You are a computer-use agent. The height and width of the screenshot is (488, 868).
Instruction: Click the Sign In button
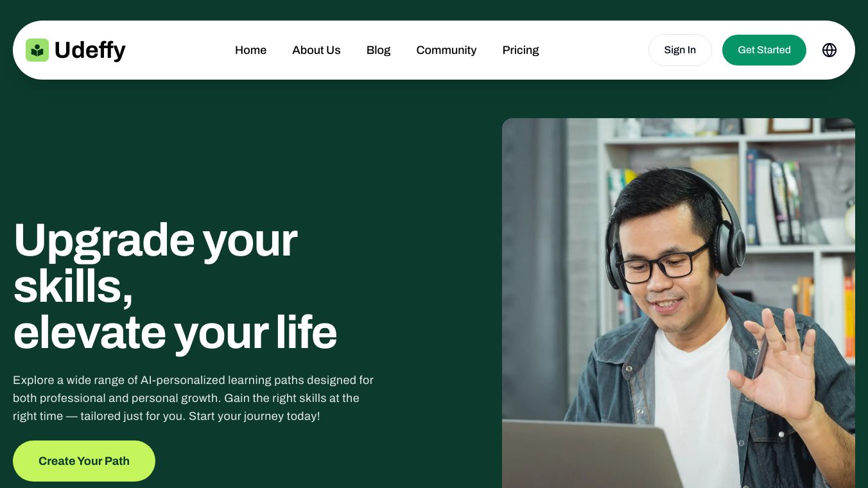(x=680, y=50)
